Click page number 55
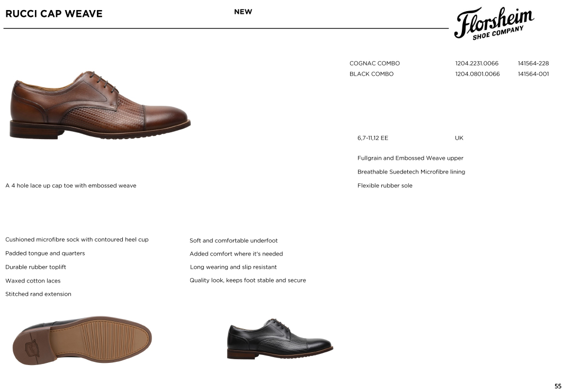Screen dimensions: 572x392 tap(558, 386)
